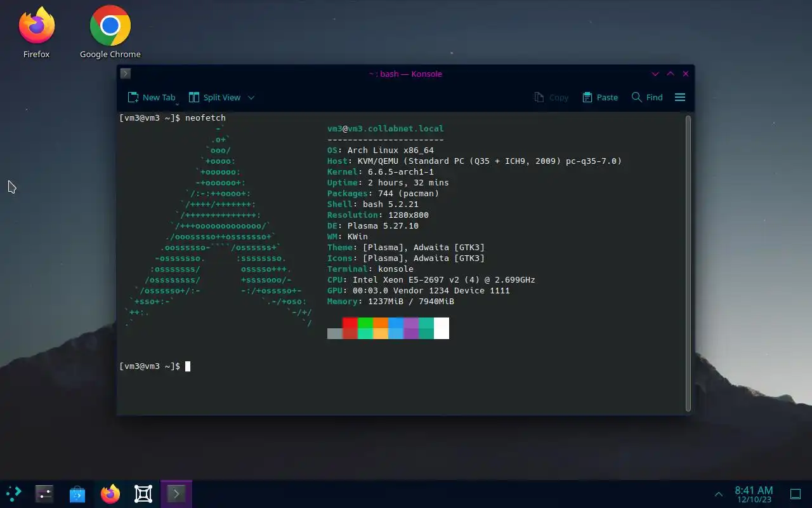
Task: Minimize the Konsole window
Action: [x=655, y=74]
